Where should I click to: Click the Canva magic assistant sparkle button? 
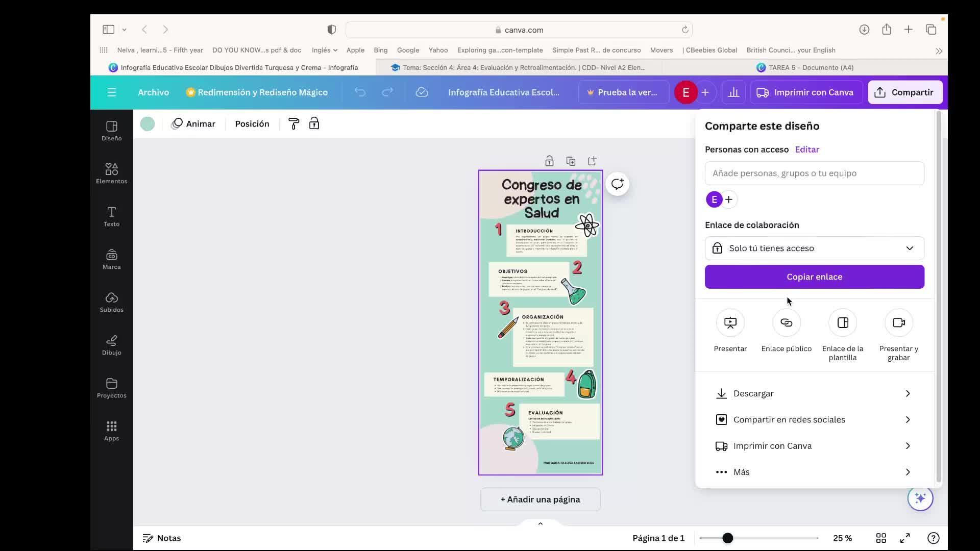tap(920, 498)
